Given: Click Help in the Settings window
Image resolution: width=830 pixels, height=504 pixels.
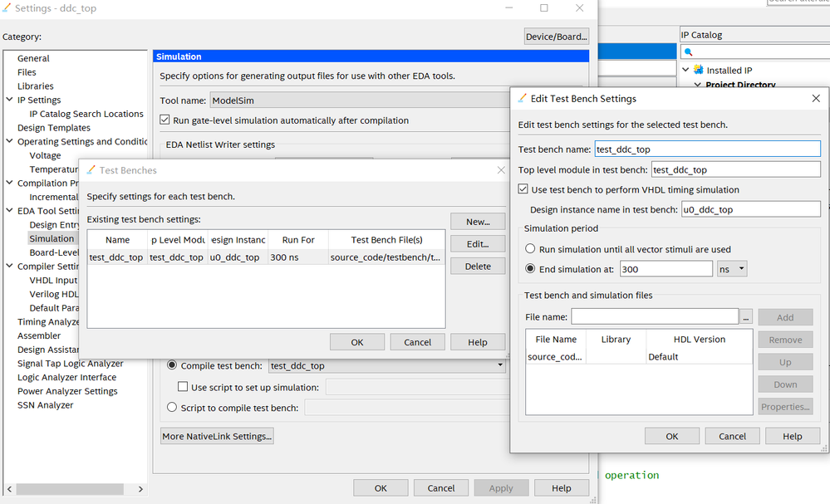Looking at the screenshot, I should click(x=561, y=487).
